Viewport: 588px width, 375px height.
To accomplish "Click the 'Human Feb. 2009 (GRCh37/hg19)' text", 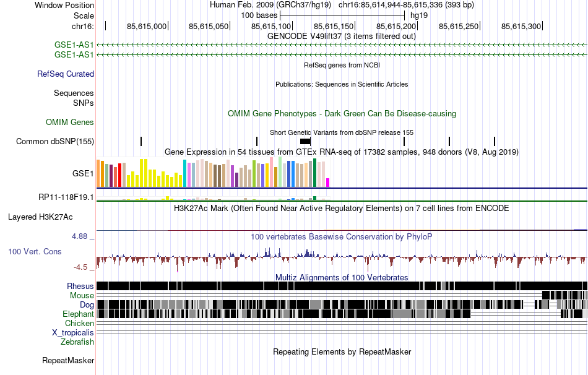I will (x=270, y=5).
